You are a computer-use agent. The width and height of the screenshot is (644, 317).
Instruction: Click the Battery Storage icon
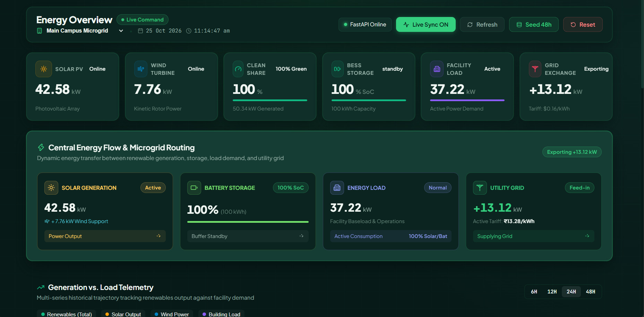pos(194,188)
